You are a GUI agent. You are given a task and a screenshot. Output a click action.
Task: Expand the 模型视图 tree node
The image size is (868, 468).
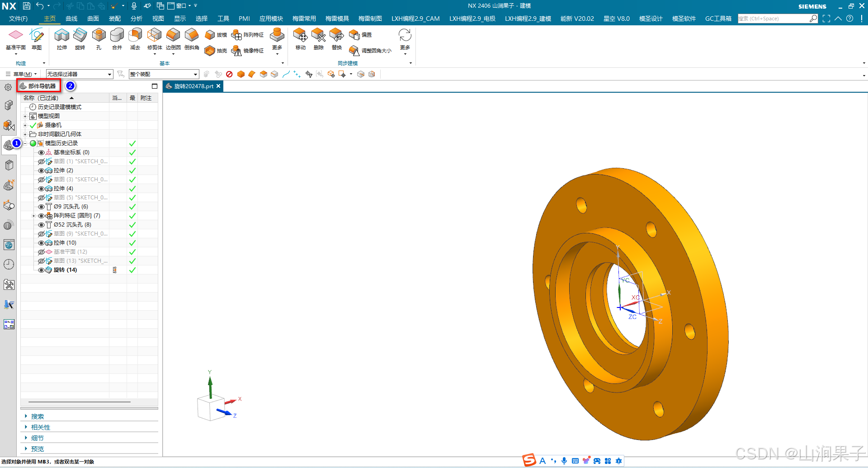[25, 116]
